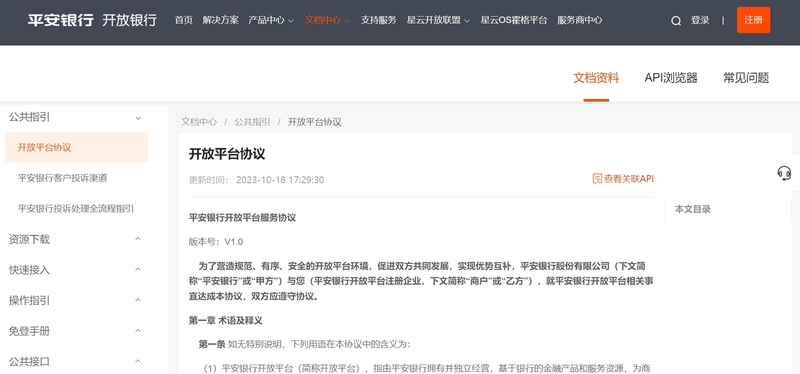The width and height of the screenshot is (800, 374).
Task: Click 开放平台协议 in the breadcrumb
Action: 315,122
